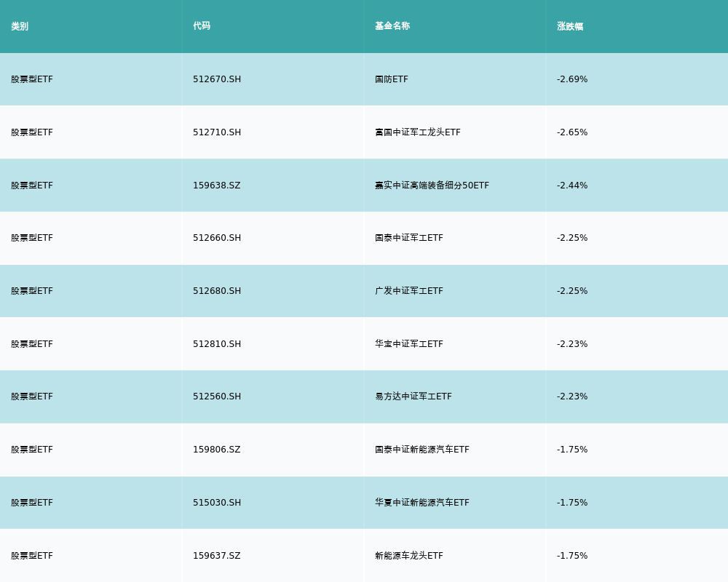
Task: Select fund name 嘉实中证高端装备细分50ETF
Action: click(432, 186)
